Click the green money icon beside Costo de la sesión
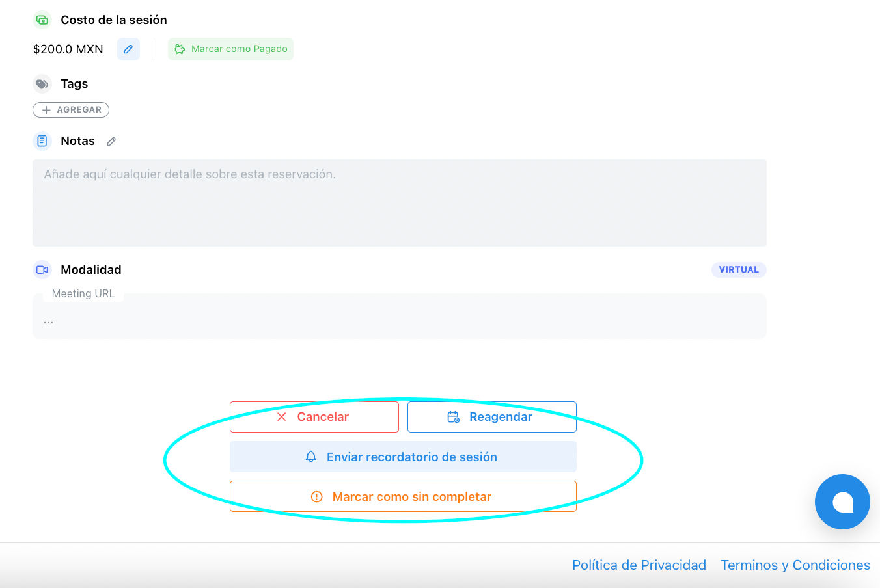The width and height of the screenshot is (880, 588). (42, 20)
